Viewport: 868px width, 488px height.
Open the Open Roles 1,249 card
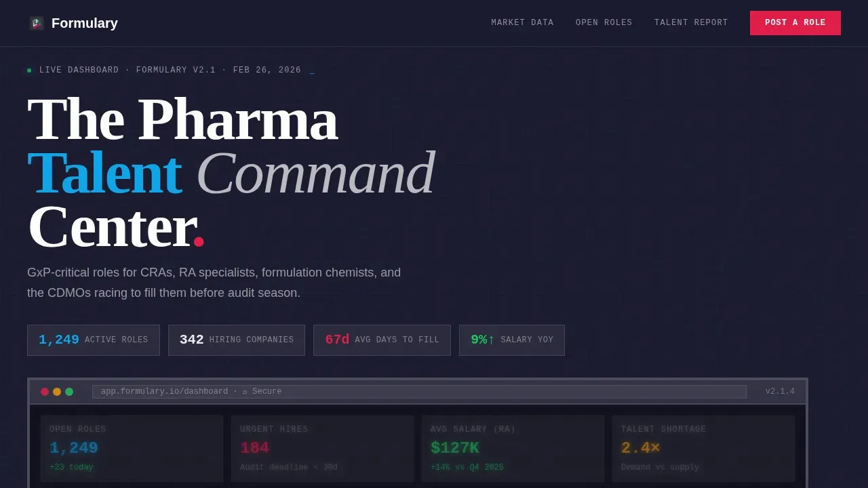pos(132,449)
